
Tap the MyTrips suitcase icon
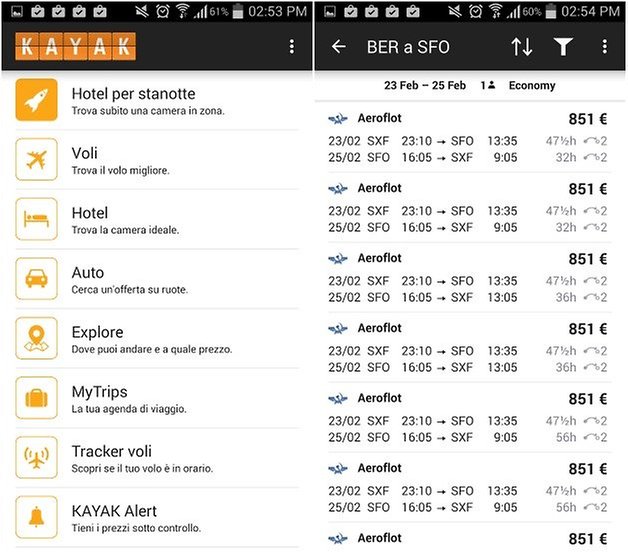pos(36,398)
